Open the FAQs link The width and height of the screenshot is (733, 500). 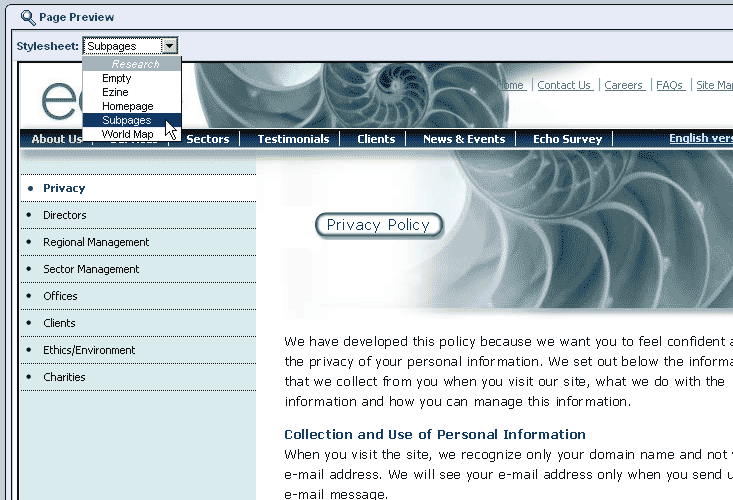[x=669, y=85]
